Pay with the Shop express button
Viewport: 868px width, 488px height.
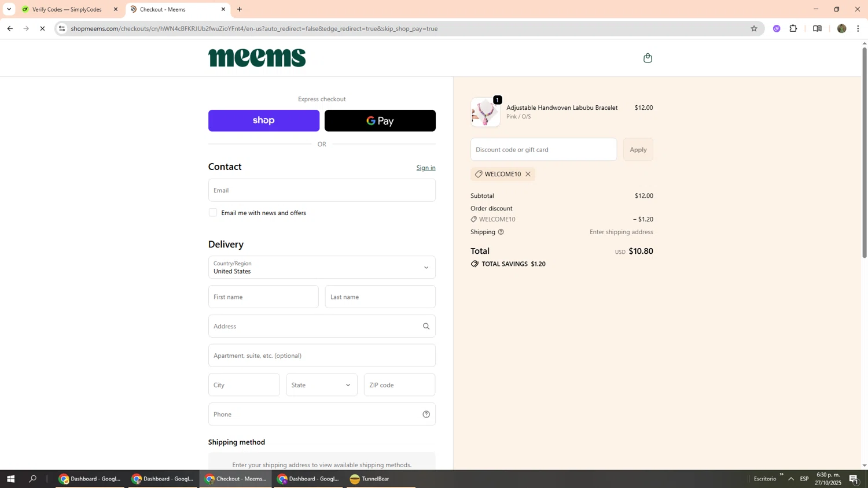point(264,120)
